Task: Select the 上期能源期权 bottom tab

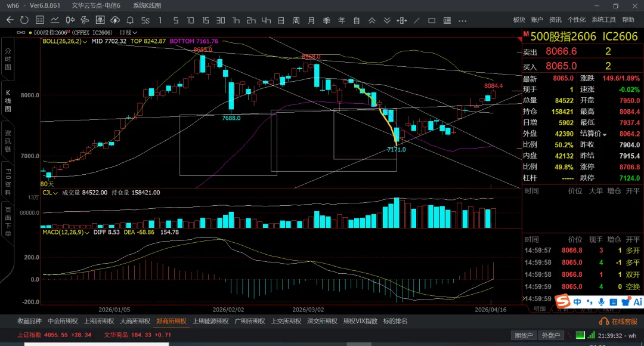Action: coord(210,322)
